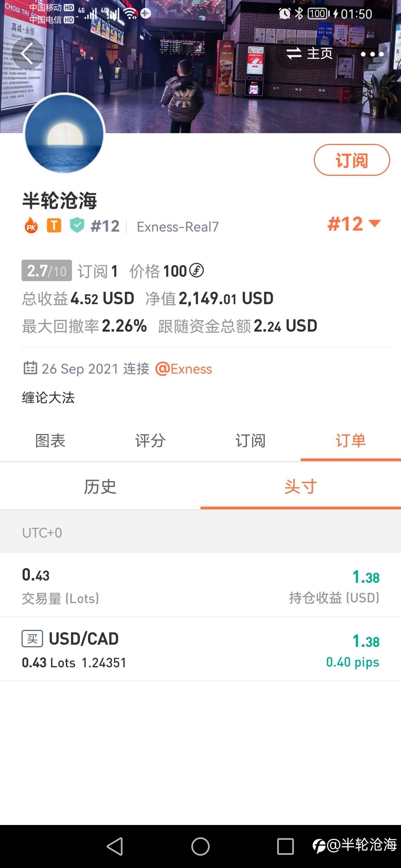Tap the Android recent apps square

[x=286, y=846]
